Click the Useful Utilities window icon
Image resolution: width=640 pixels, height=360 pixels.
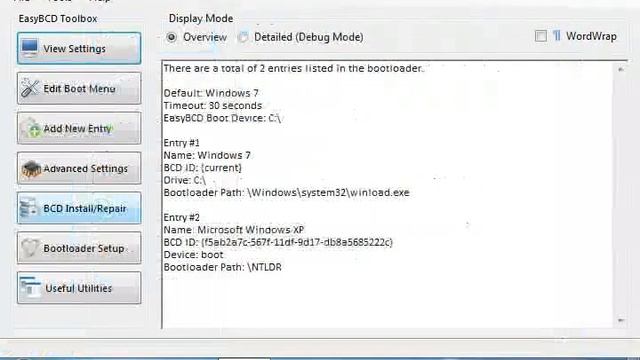click(x=30, y=287)
